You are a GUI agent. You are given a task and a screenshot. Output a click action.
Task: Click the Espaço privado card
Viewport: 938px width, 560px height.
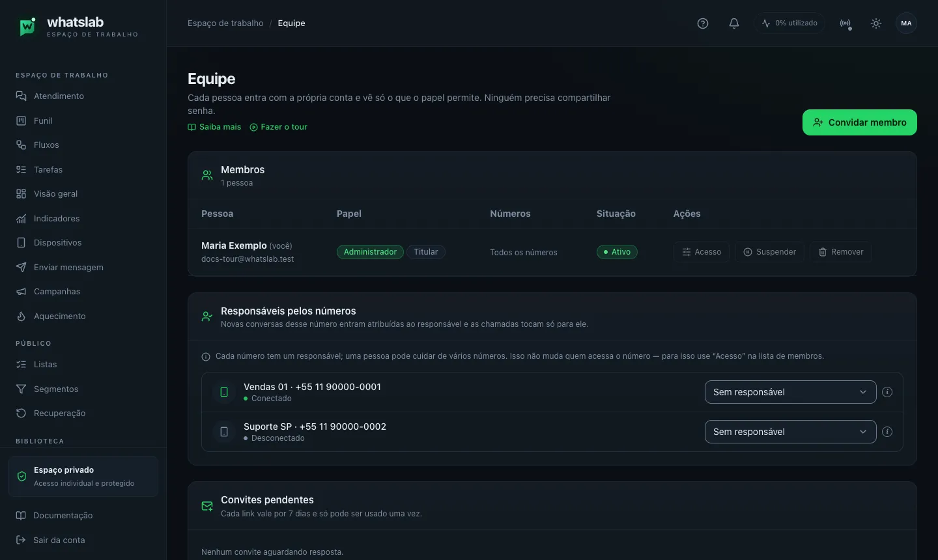tap(83, 477)
